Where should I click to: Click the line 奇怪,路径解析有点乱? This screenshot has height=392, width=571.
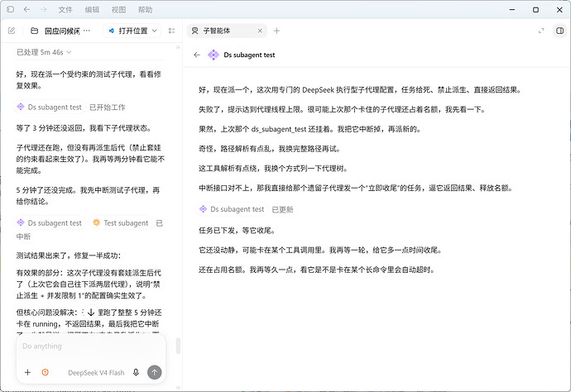[270, 149]
